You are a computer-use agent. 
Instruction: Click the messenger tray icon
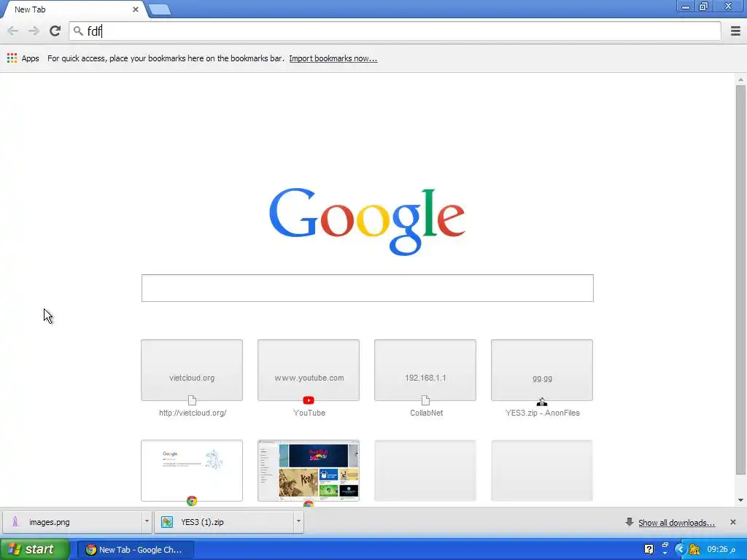pos(694,549)
